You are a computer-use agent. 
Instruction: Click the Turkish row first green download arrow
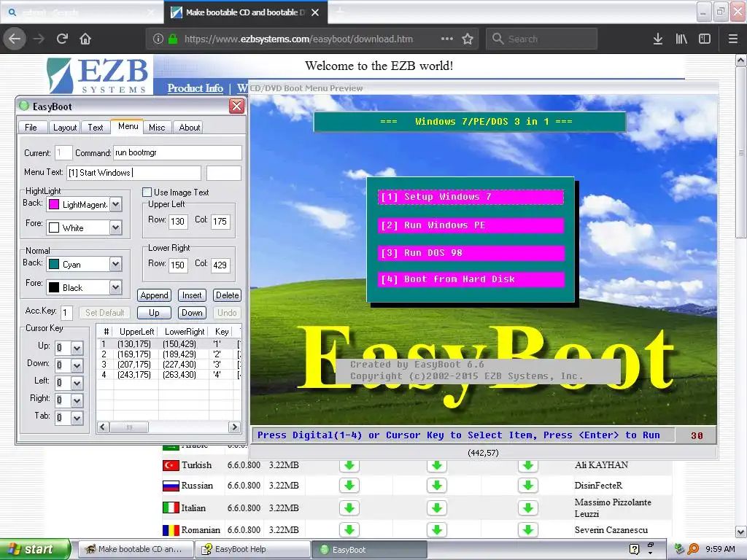point(349,465)
